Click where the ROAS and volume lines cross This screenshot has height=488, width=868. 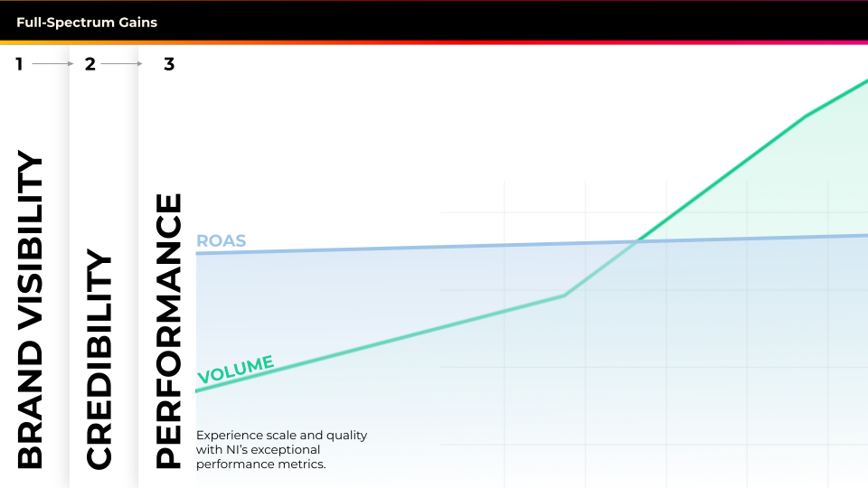coord(637,241)
